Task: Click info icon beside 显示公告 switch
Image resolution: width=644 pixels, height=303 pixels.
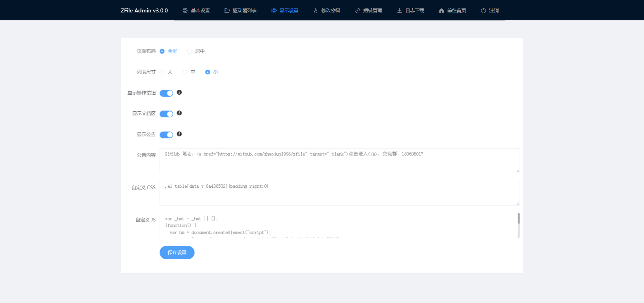Action: (179, 134)
